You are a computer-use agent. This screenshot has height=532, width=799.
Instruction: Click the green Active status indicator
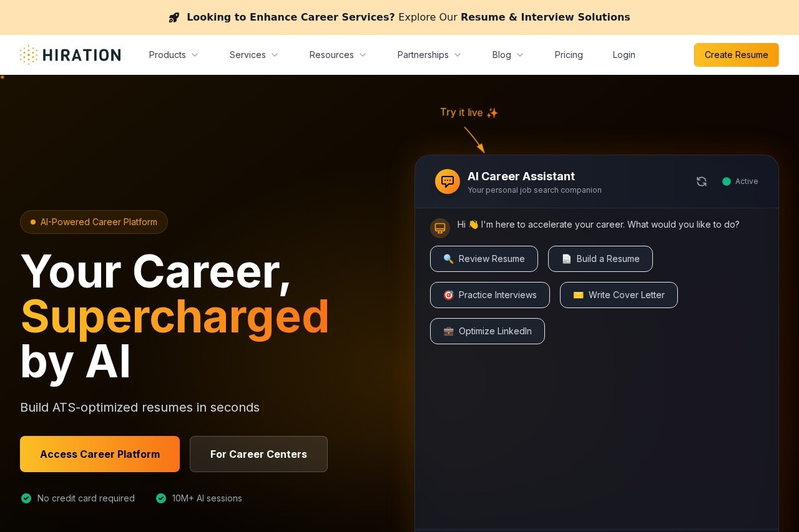click(727, 181)
